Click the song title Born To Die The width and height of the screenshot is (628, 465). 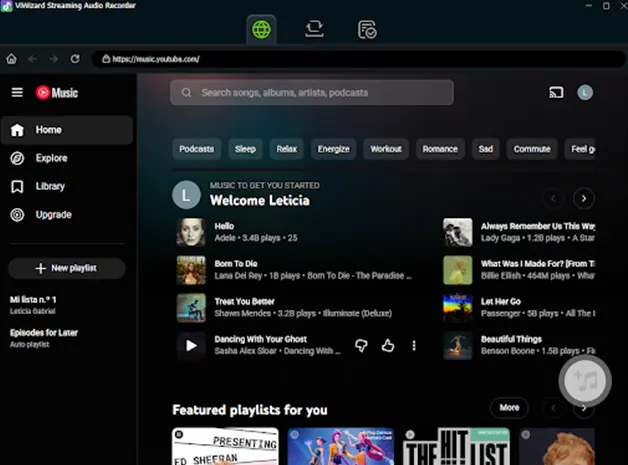click(x=236, y=264)
